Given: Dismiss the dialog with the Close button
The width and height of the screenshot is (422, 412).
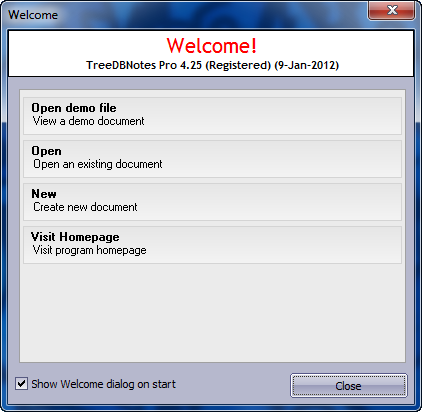Looking at the screenshot, I should 349,386.
